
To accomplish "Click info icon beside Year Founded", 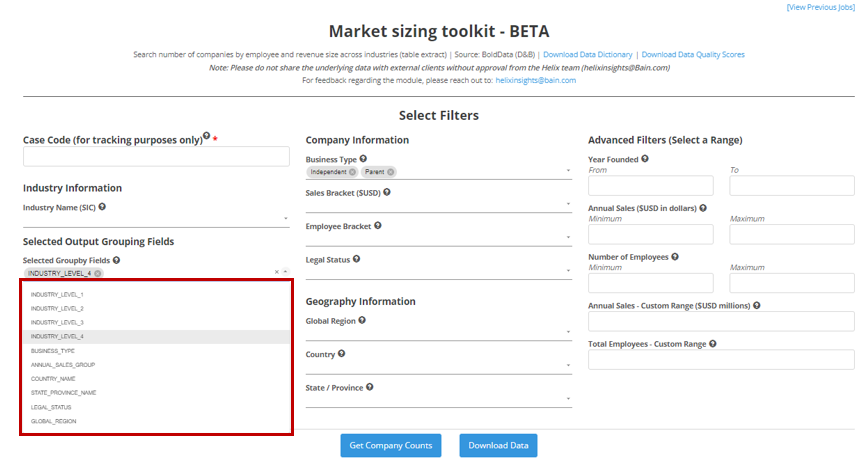I will tap(645, 158).
